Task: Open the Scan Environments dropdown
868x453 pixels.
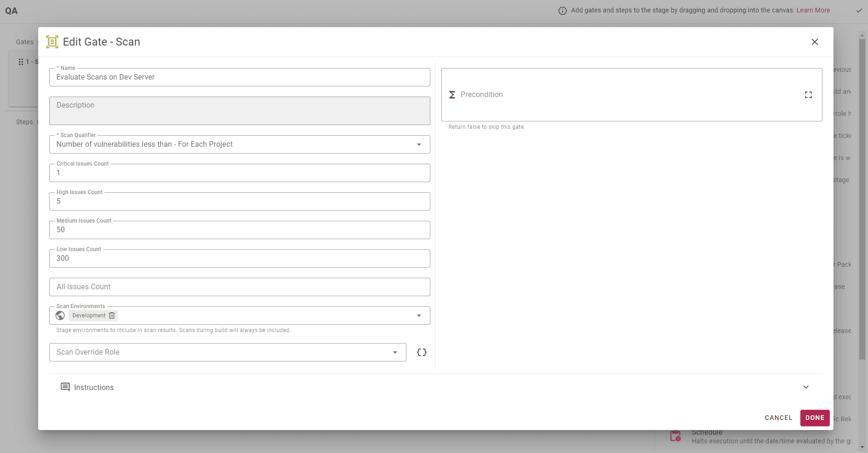Action: pyautogui.click(x=418, y=315)
